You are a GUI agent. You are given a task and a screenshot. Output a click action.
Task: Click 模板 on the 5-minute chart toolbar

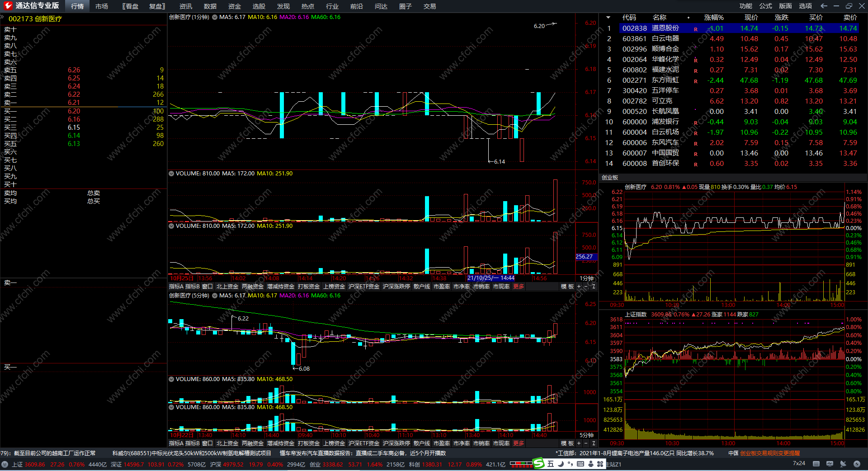(567, 443)
